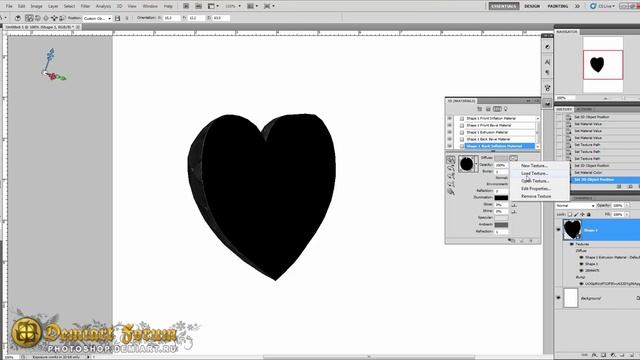The height and width of the screenshot is (360, 640).
Task: Hide the Background layer
Action: tap(558, 298)
